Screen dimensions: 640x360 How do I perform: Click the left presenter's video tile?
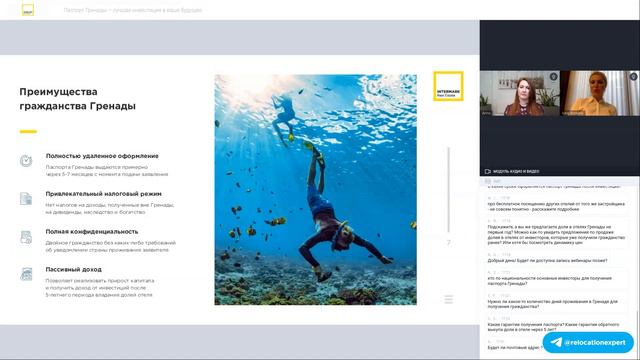pos(520,93)
